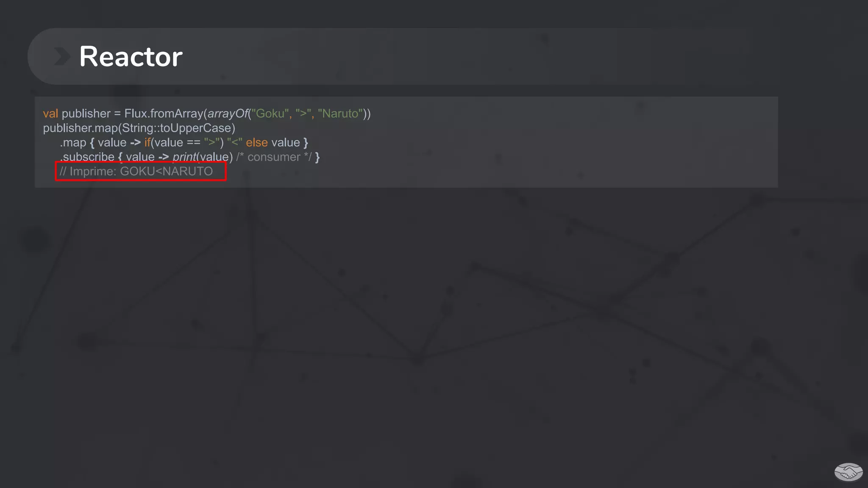Screen dimensions: 868x488
Task: Click the /* consumer */ comment
Action: coord(273,157)
